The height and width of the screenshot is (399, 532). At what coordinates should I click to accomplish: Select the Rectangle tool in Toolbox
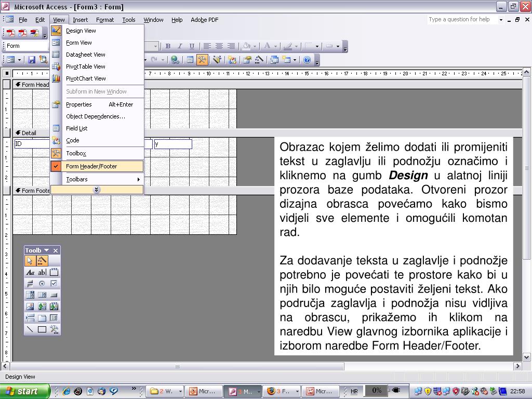point(42,329)
